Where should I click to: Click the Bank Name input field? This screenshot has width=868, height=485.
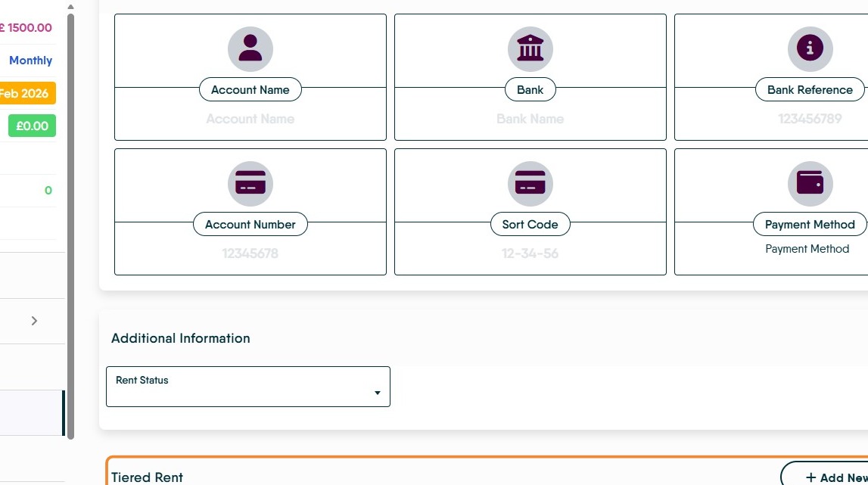click(530, 119)
